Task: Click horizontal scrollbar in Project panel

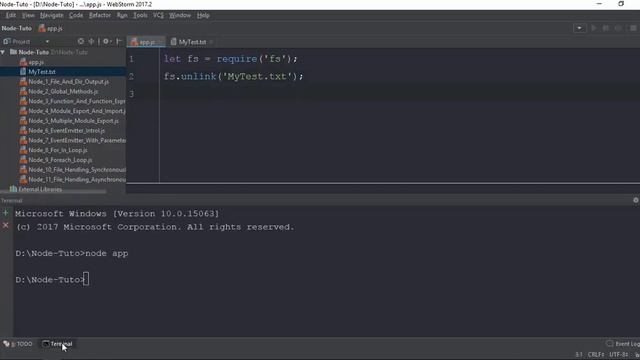Action: 53,191
